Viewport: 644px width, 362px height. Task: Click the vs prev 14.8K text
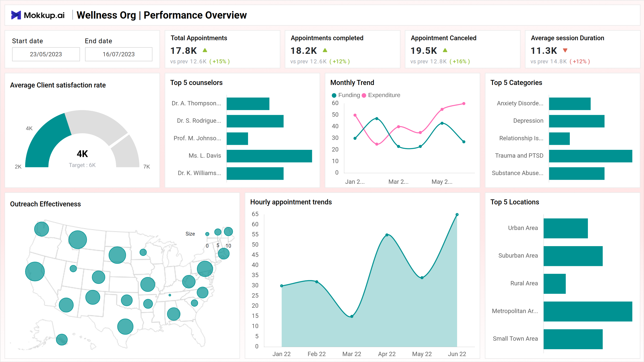click(x=548, y=62)
